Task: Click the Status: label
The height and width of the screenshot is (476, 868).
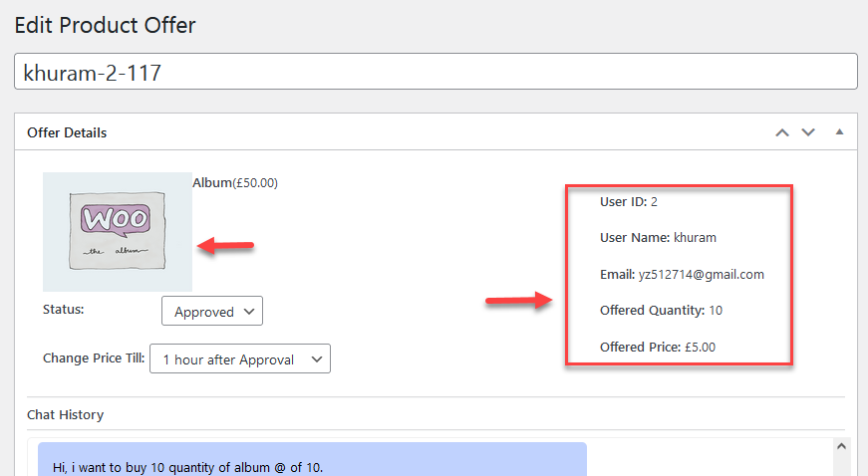Action: coord(63,310)
